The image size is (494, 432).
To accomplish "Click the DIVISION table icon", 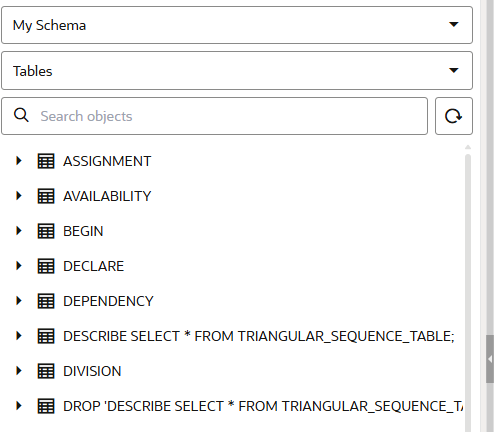I will (46, 371).
